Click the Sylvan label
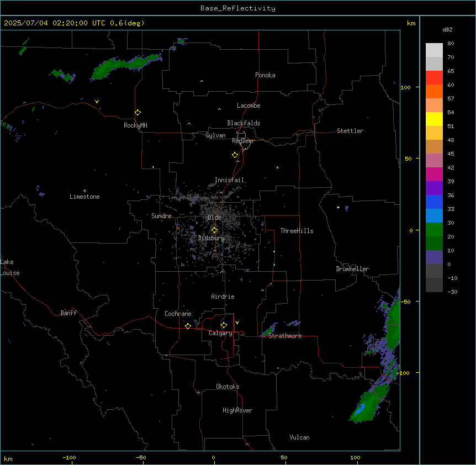 click(215, 135)
